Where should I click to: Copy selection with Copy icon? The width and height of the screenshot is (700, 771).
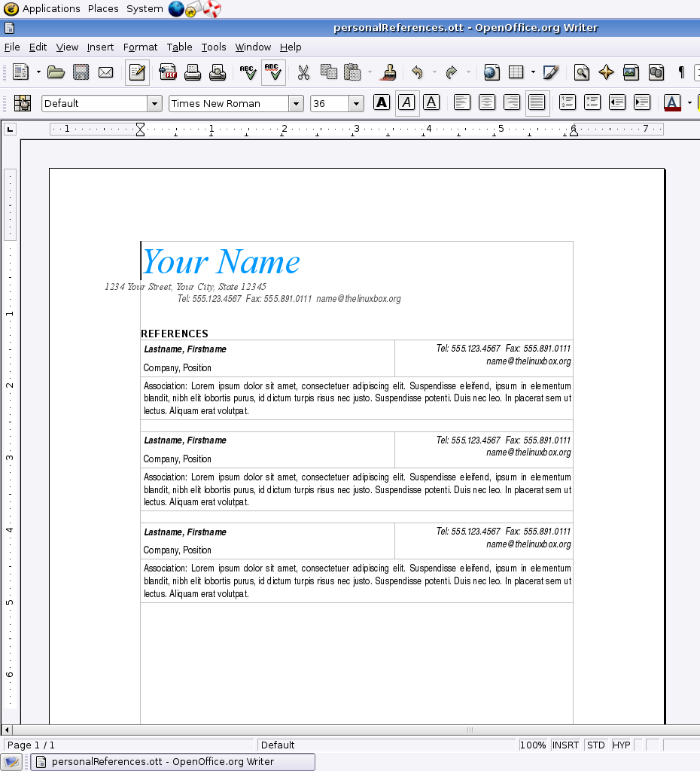[328, 72]
